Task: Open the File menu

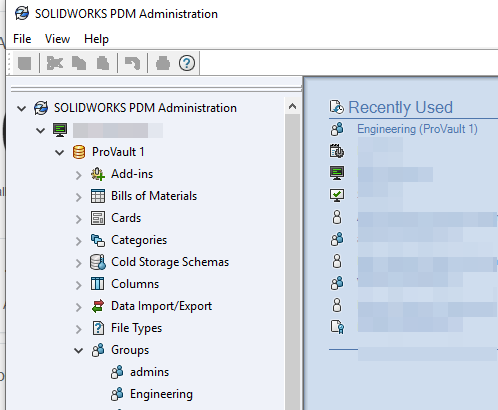Action: (x=22, y=39)
